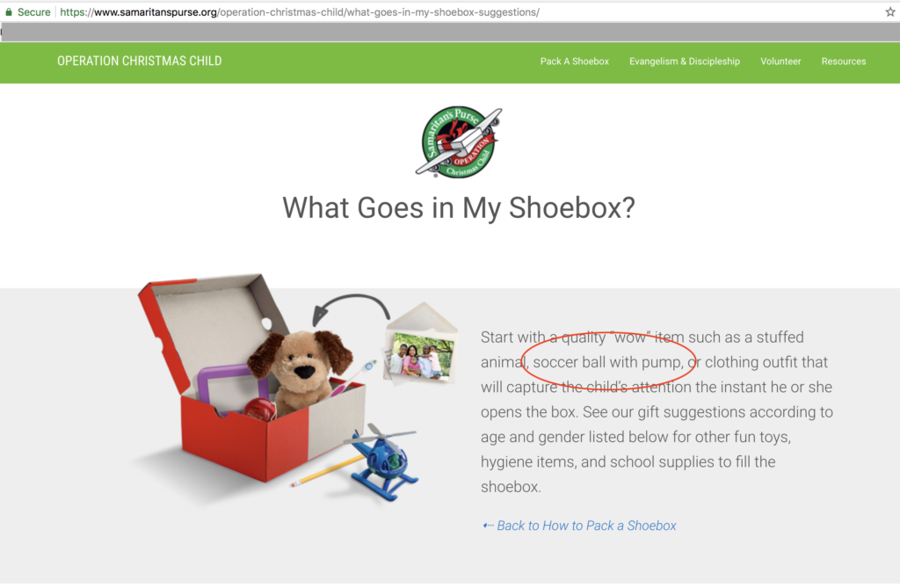Follow Back to How to Pack a Shoebox link
Screen dimensions: 900x588
[586, 526]
